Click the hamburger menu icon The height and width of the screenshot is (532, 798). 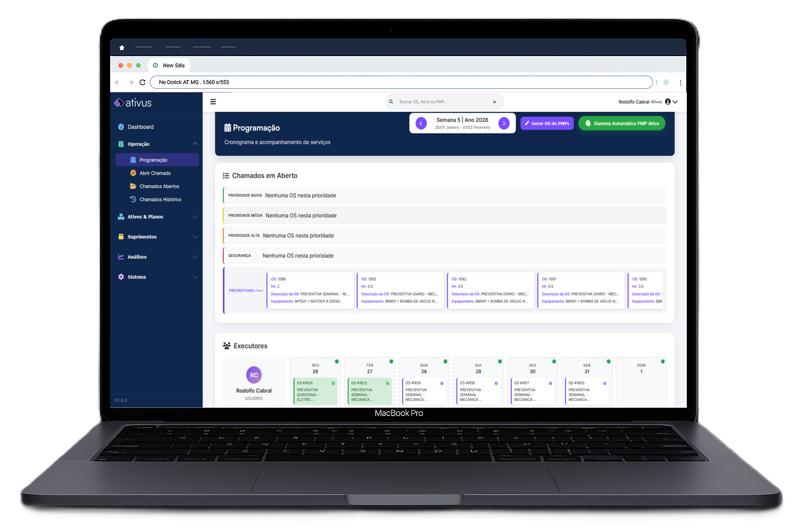click(x=213, y=102)
